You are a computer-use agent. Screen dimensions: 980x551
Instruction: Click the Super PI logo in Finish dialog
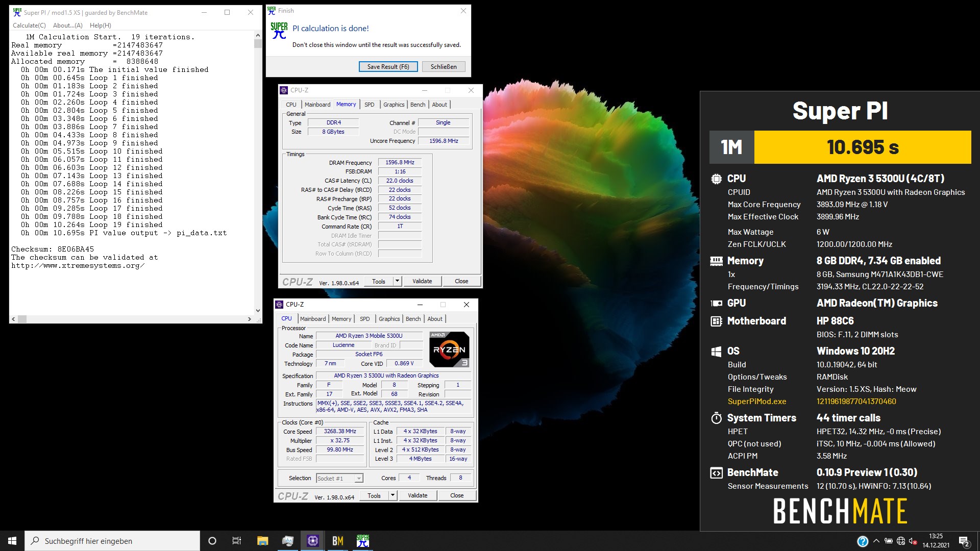[279, 31]
